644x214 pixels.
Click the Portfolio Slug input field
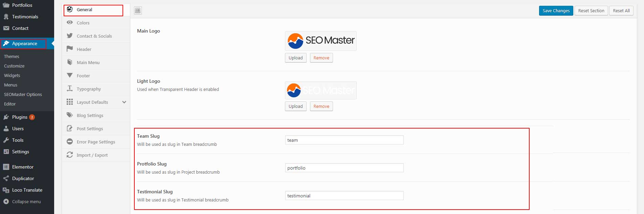(345, 168)
